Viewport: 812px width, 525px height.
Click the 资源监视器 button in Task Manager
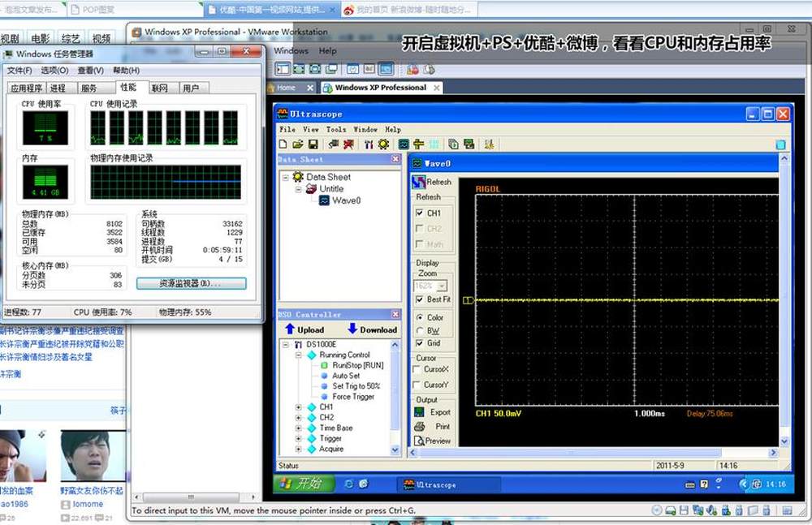pos(191,283)
